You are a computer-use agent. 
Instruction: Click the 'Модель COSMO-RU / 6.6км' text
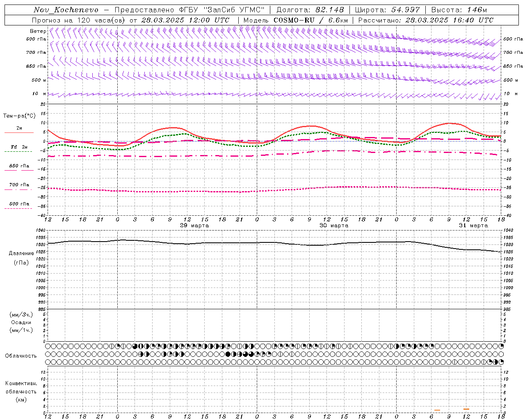(296, 20)
